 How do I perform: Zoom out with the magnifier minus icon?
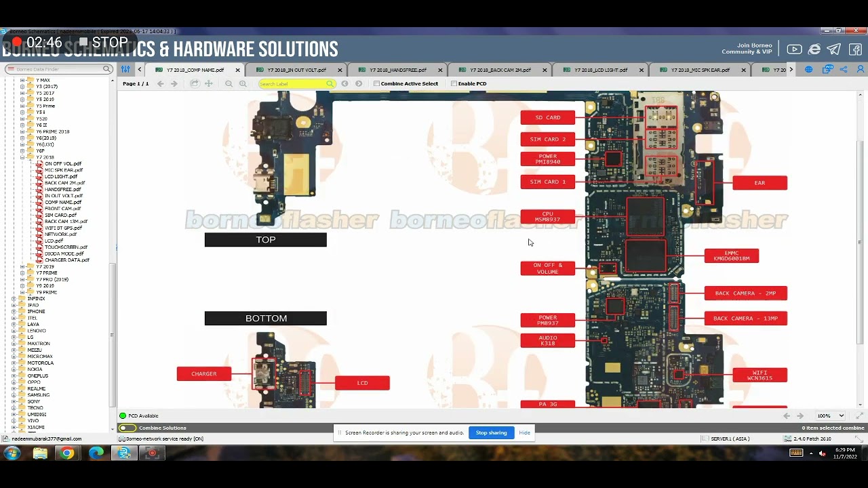pyautogui.click(x=229, y=83)
